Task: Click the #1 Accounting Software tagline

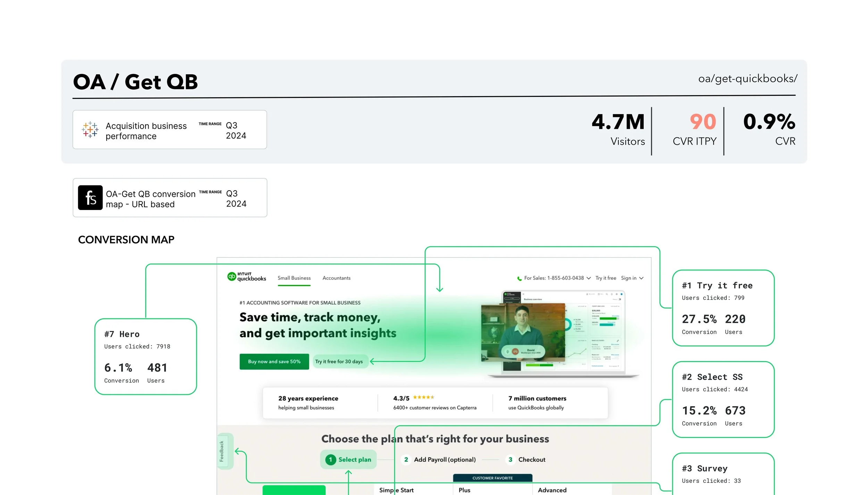Action: pyautogui.click(x=300, y=303)
